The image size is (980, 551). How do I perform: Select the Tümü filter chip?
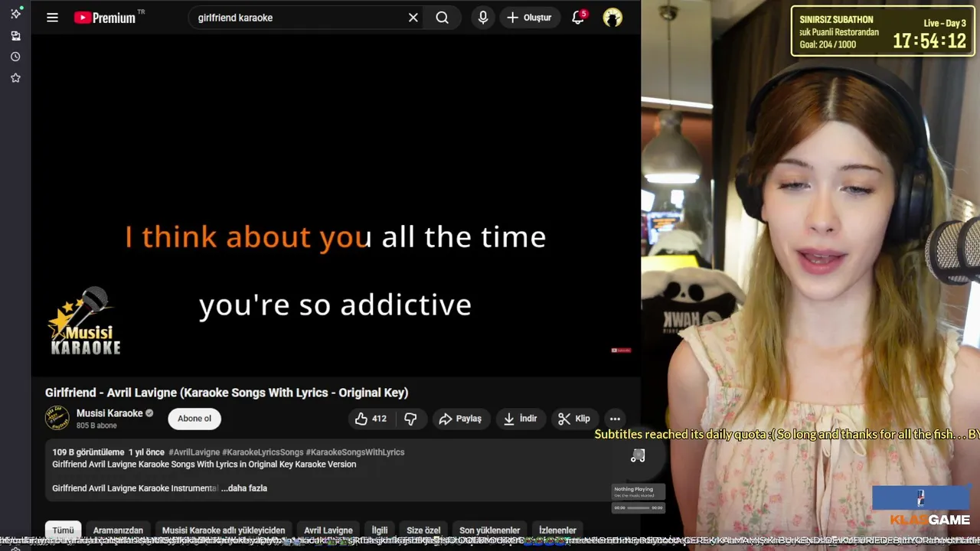[x=64, y=530]
